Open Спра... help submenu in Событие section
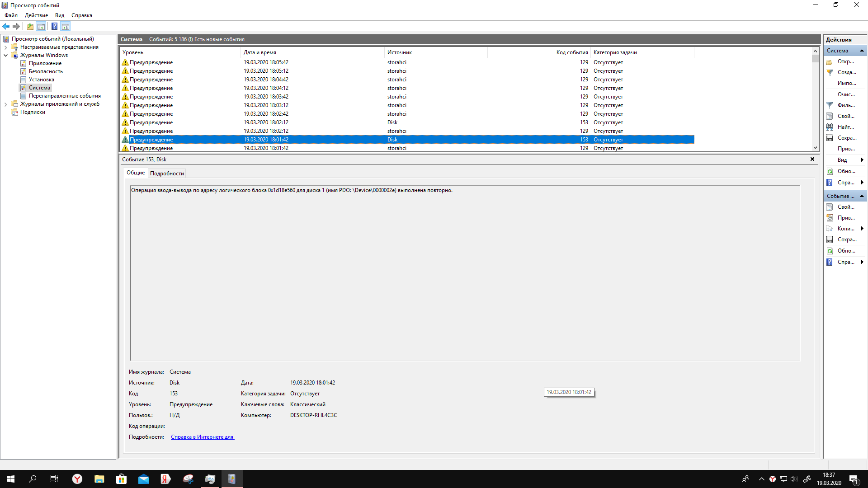Image resolution: width=868 pixels, height=488 pixels. [x=845, y=262]
